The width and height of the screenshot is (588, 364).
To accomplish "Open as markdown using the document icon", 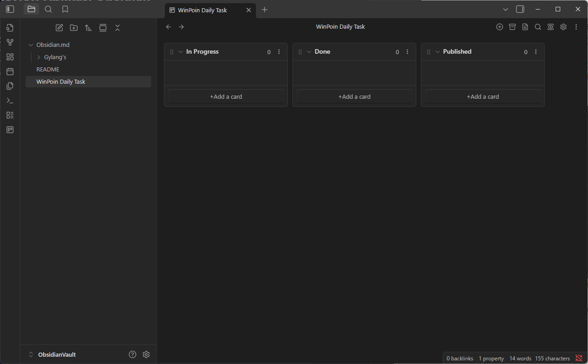I will [x=525, y=27].
